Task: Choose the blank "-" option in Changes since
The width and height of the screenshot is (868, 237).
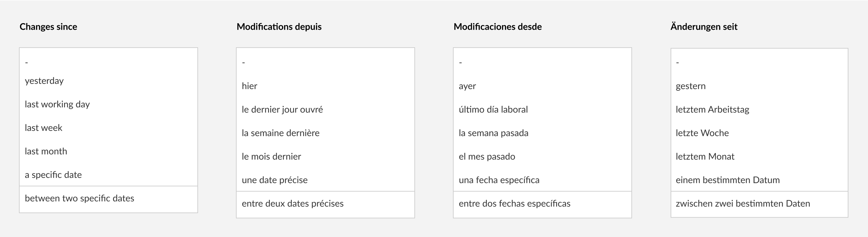Action: (x=27, y=62)
